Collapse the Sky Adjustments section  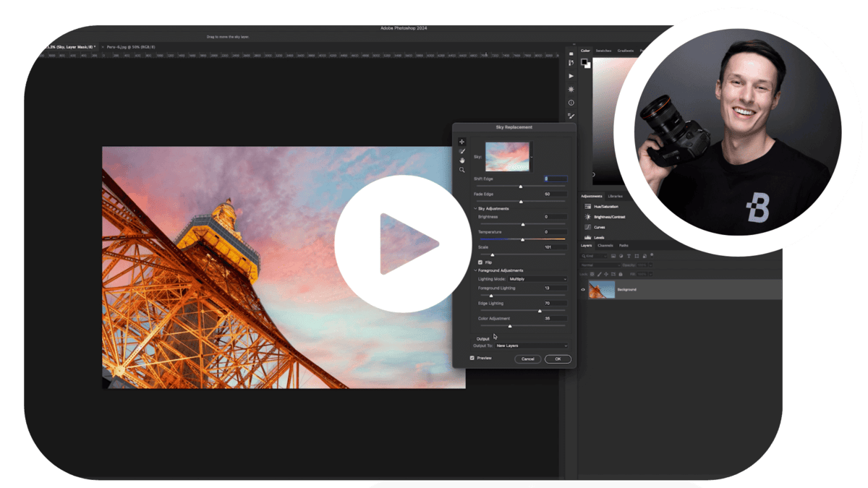[475, 208]
